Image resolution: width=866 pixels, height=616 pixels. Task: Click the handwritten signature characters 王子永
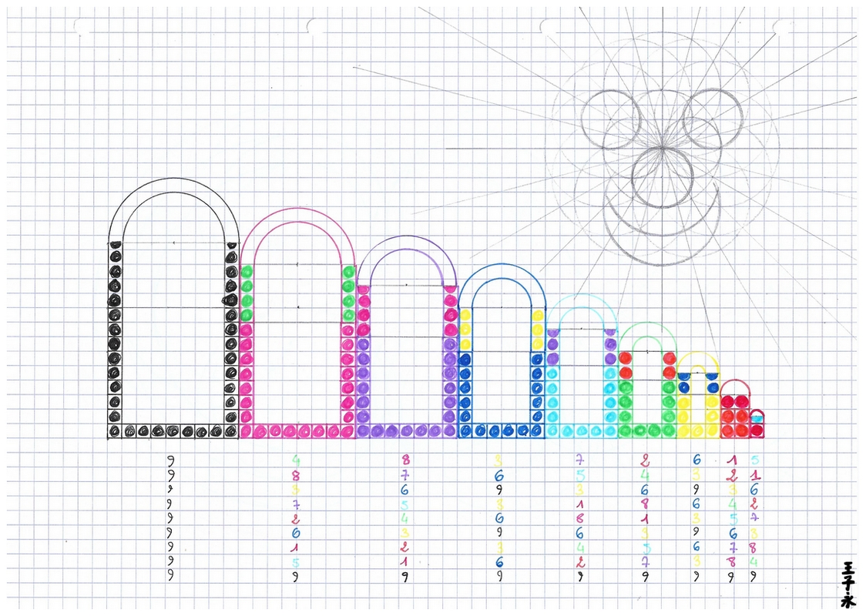tap(848, 584)
